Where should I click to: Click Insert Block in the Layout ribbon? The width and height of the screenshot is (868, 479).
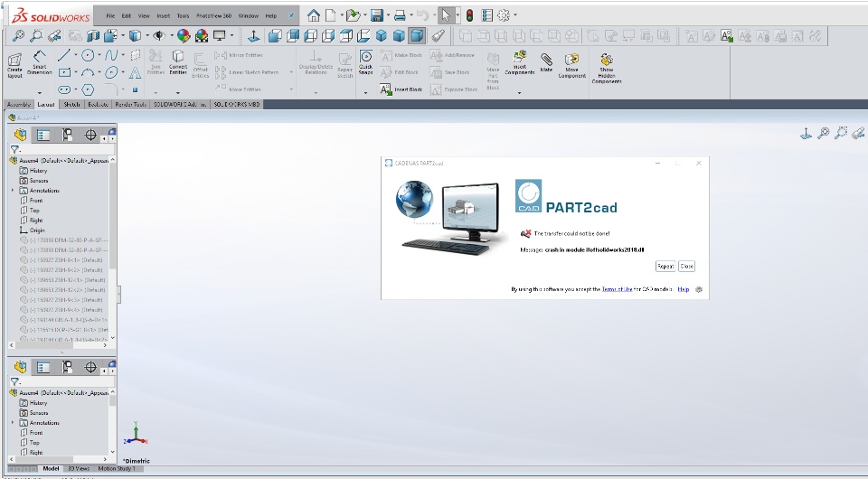[x=401, y=89]
